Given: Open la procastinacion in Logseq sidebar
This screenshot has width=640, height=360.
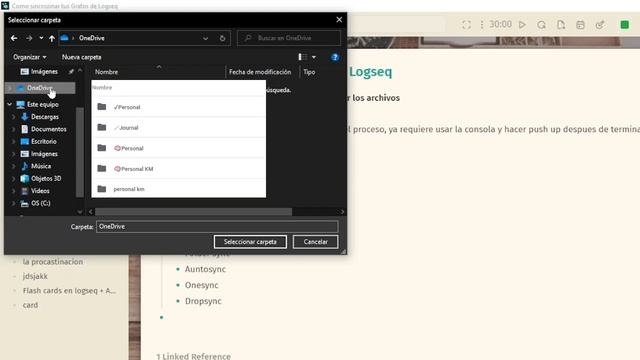Looking at the screenshot, I should point(53,262).
